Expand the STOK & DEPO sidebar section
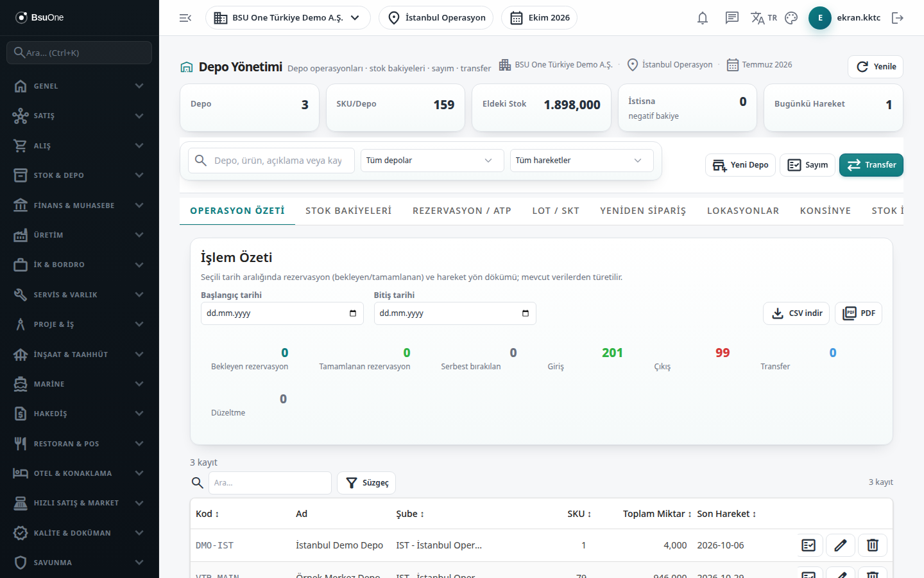This screenshot has height=578, width=924. point(80,175)
